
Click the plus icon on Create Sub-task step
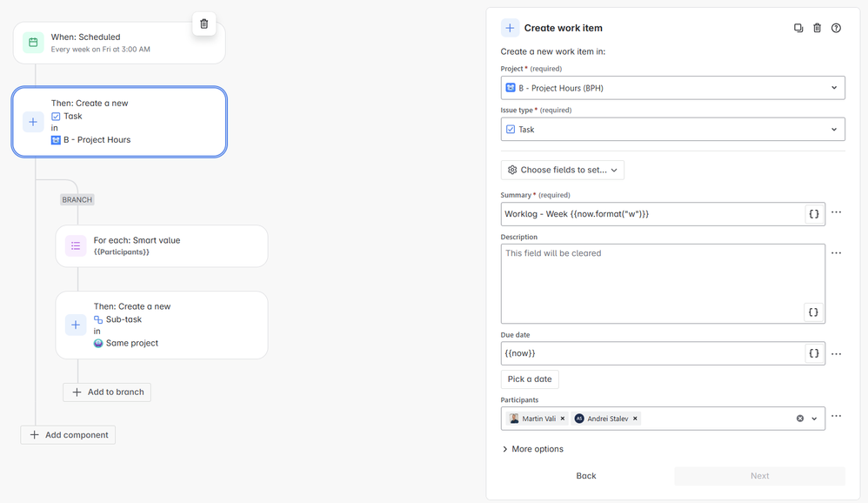[x=76, y=325]
